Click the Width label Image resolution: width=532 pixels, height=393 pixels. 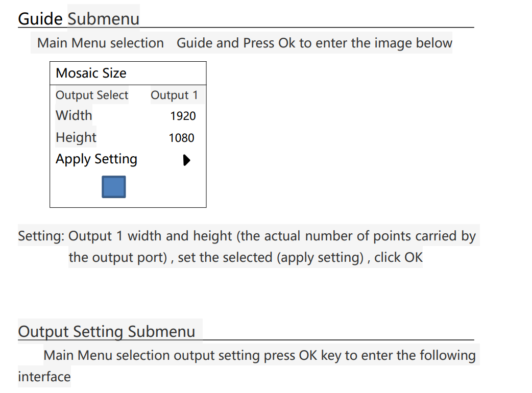(74, 116)
